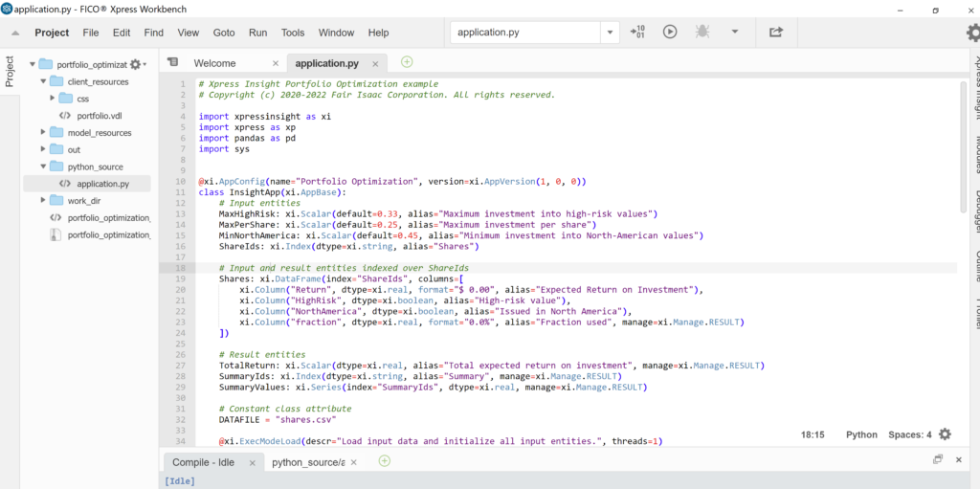Click the Python language mode indicator
The image size is (980, 489).
coord(861,434)
